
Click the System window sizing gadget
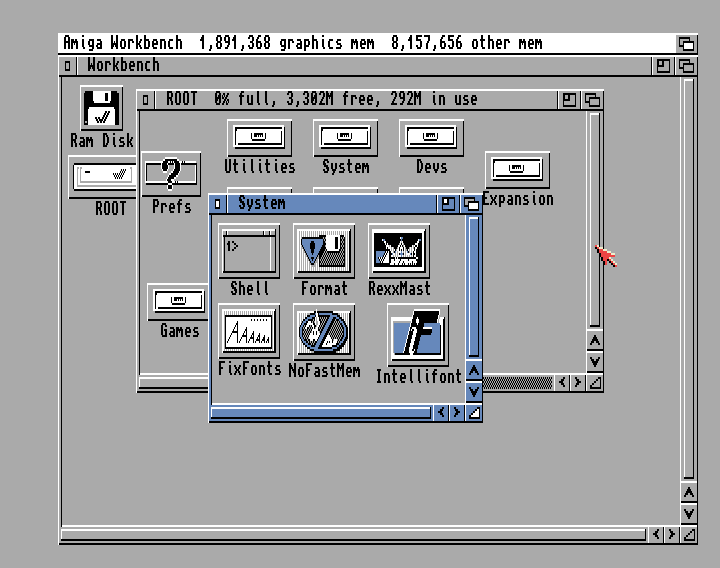pos(474,412)
